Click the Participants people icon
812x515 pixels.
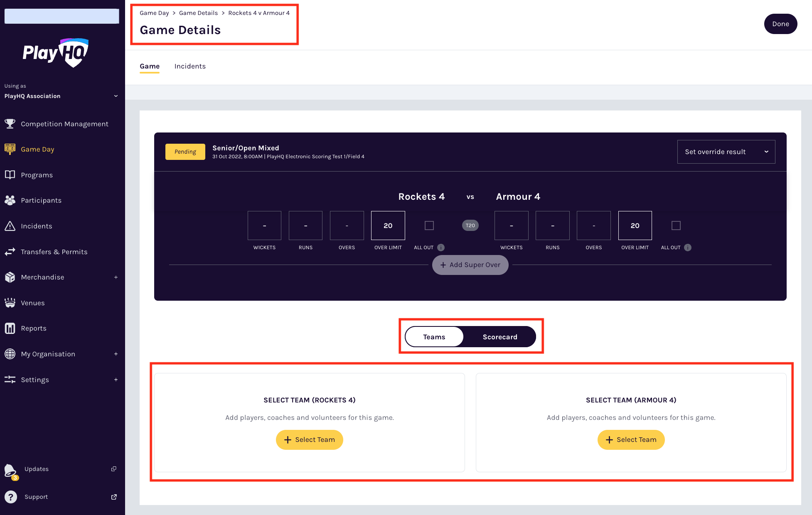[10, 200]
